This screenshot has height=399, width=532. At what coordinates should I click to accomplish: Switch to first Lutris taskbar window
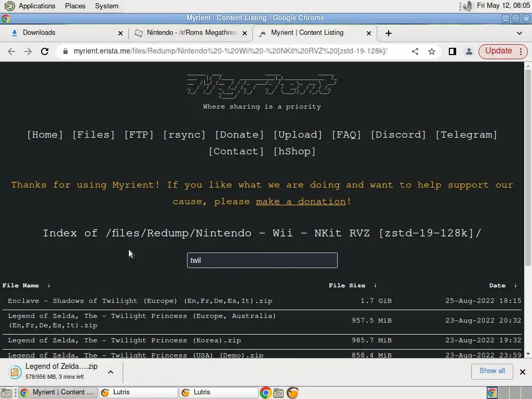pos(138,393)
